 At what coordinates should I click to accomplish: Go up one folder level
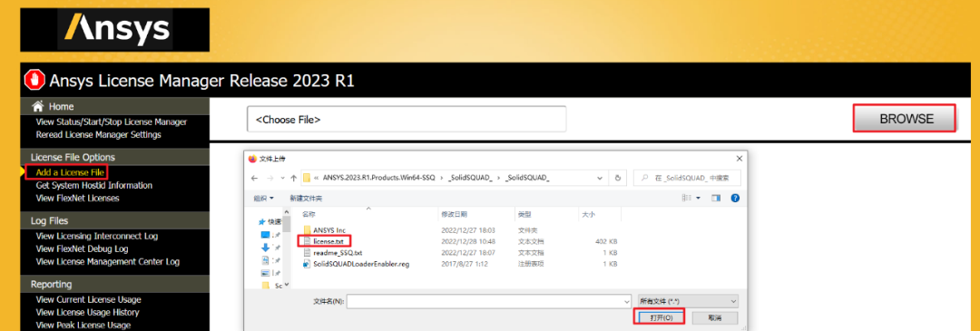coord(293,178)
